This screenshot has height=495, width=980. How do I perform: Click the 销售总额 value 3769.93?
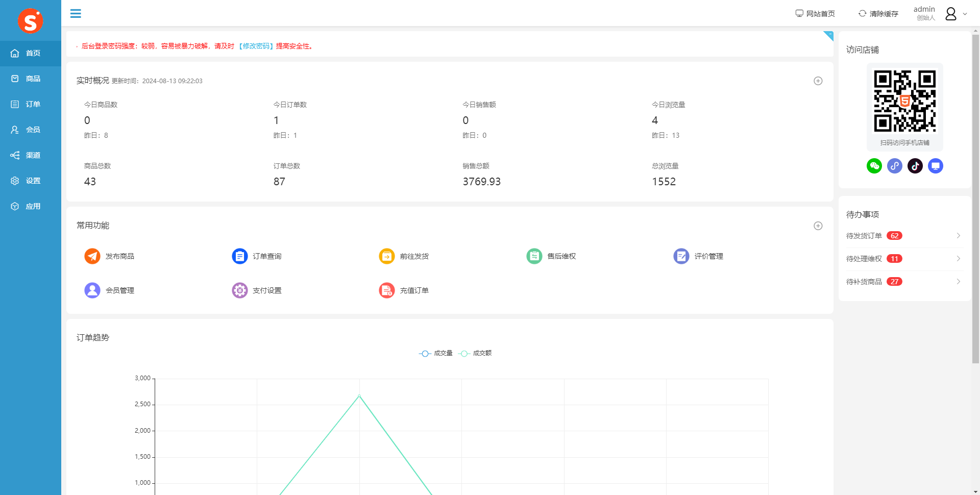tap(481, 182)
